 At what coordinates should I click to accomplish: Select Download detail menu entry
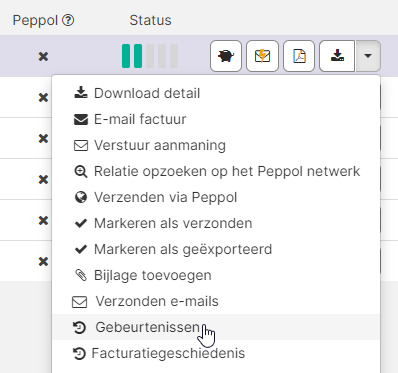pyautogui.click(x=216, y=93)
